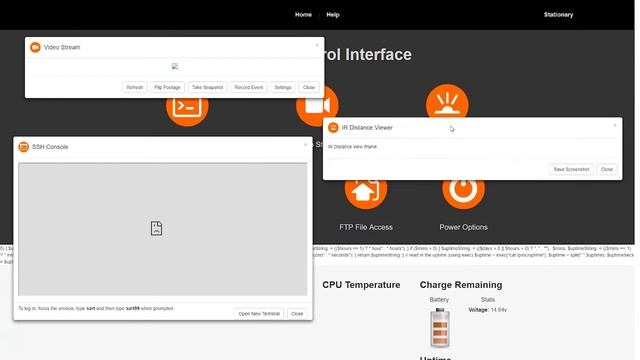The image size is (640, 360).
Task: Click the Power Options label
Action: point(463,227)
